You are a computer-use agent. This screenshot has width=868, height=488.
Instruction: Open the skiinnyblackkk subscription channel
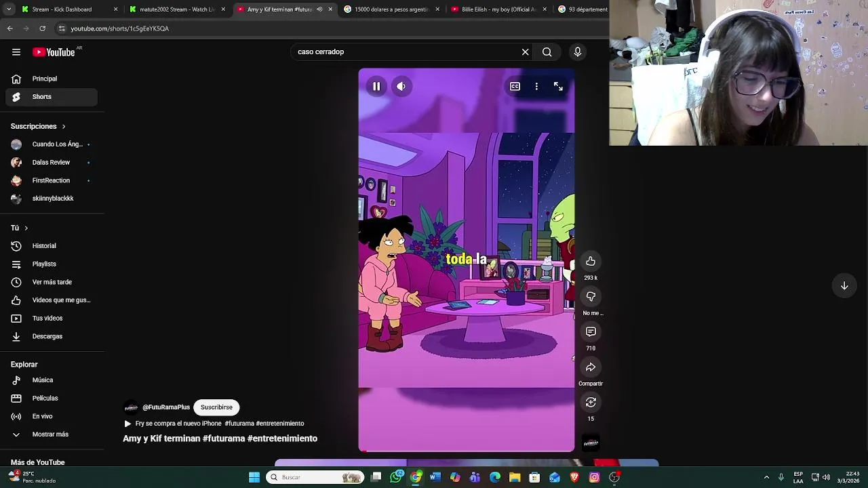pos(52,199)
